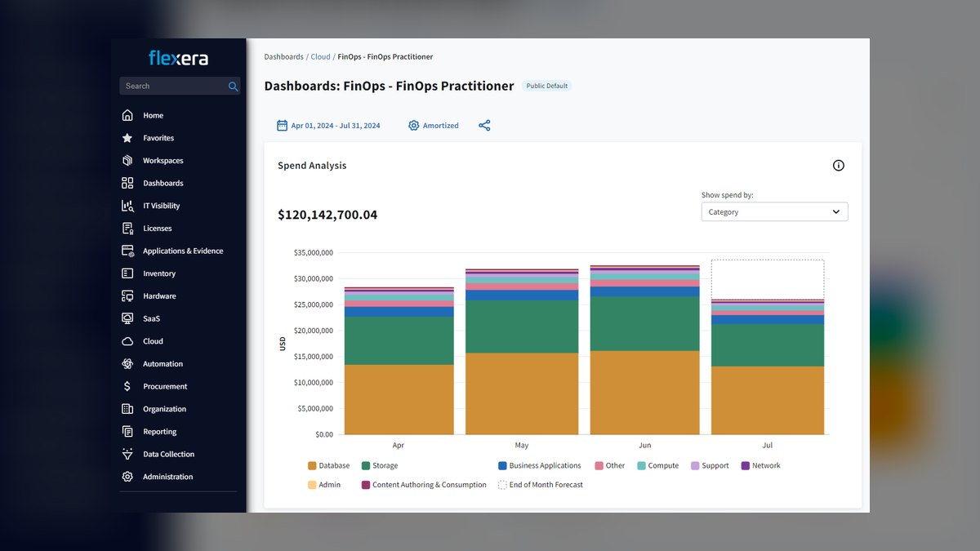This screenshot has height=551, width=980.
Task: Click the Home icon in sidebar
Action: click(x=127, y=115)
